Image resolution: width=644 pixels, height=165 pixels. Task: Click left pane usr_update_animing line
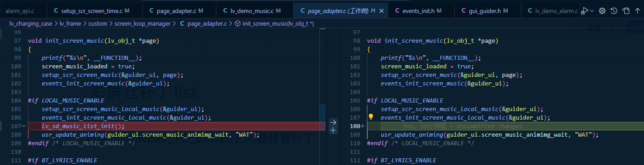point(151,134)
